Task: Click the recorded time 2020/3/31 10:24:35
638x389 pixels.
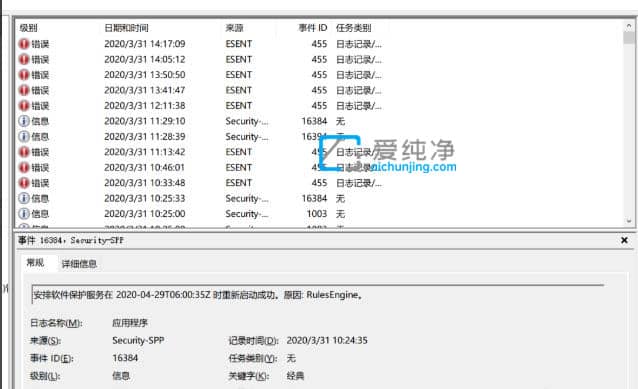Action: [x=327, y=340]
